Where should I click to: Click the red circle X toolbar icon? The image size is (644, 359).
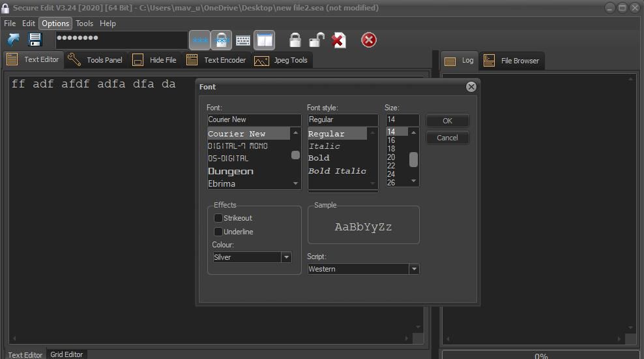[369, 40]
